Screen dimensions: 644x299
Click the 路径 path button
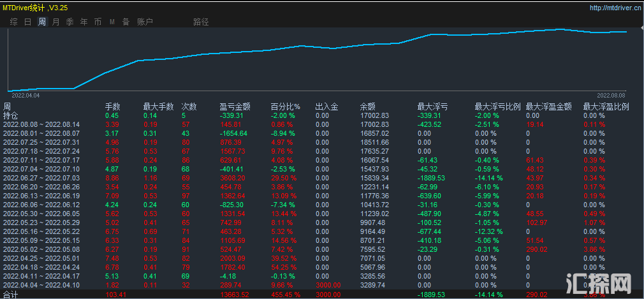click(201, 22)
